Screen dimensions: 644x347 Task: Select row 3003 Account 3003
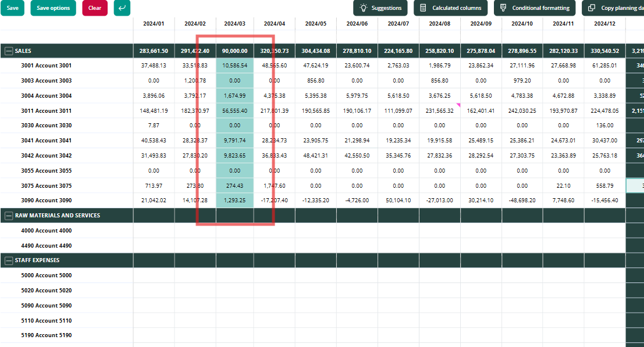click(x=47, y=81)
